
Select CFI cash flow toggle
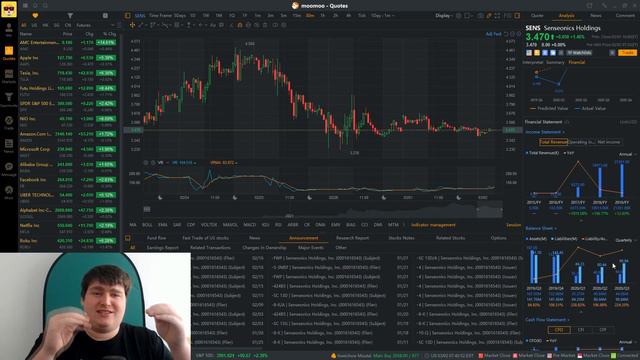pyautogui.click(x=581, y=330)
